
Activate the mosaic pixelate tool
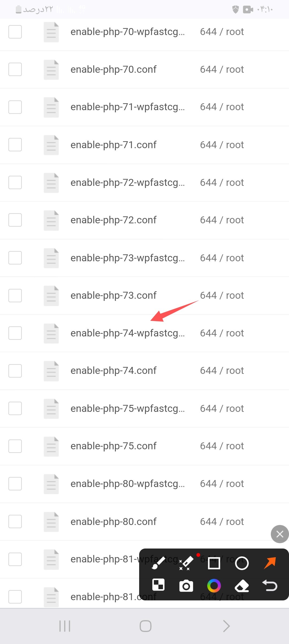pyautogui.click(x=158, y=585)
